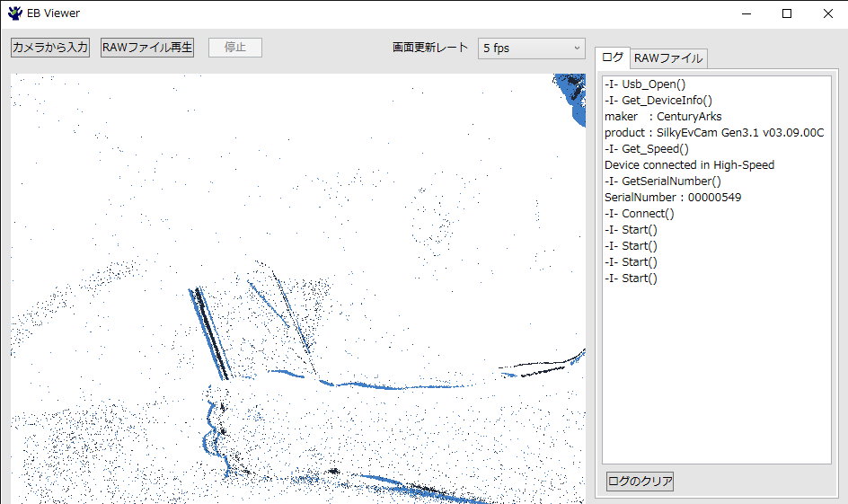The width and height of the screenshot is (848, 504).
Task: Click the ログのクリア button
Action: click(640, 481)
